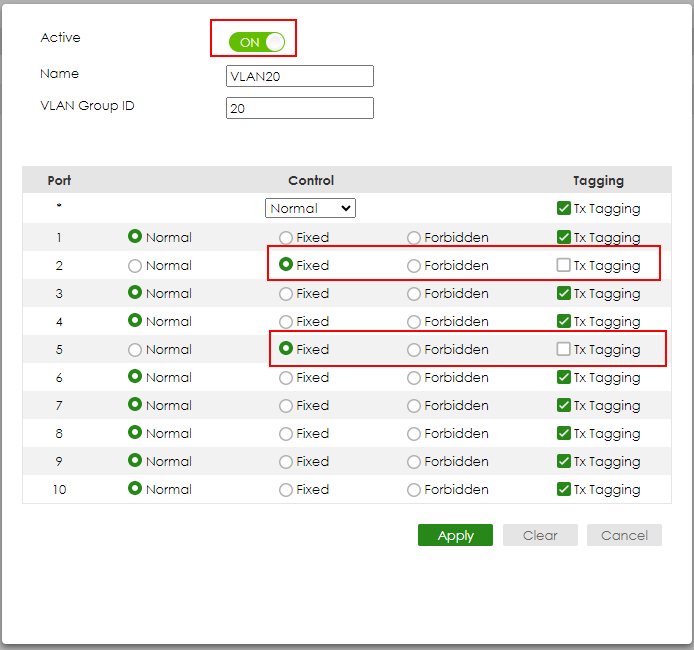This screenshot has width=694, height=650.
Task: Disable Tx Tagging on port 9
Action: click(x=564, y=462)
